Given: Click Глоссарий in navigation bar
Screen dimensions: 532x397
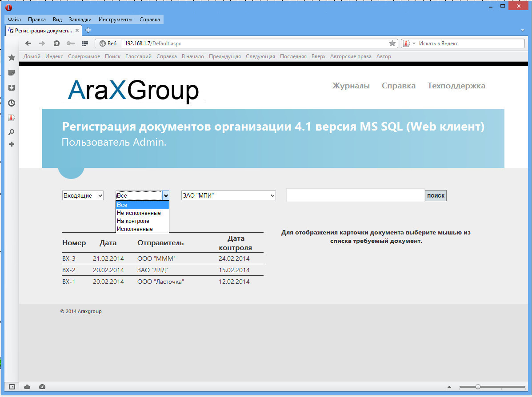Looking at the screenshot, I should coord(138,56).
